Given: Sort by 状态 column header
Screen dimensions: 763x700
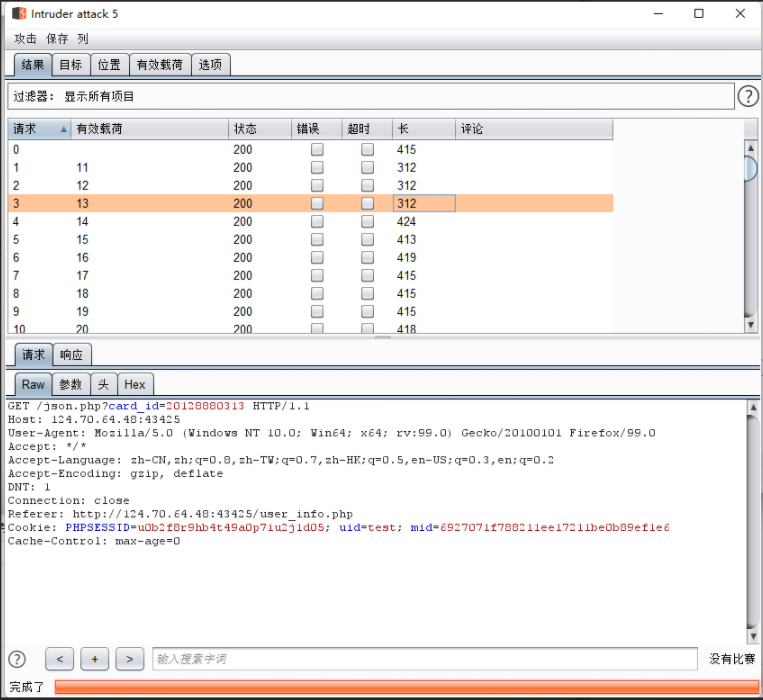Looking at the screenshot, I should click(260, 129).
